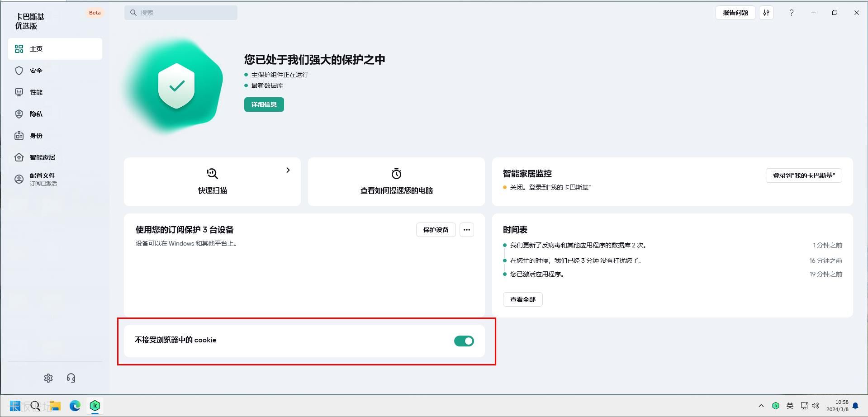Open the 隐私 privacy section

tap(55, 114)
